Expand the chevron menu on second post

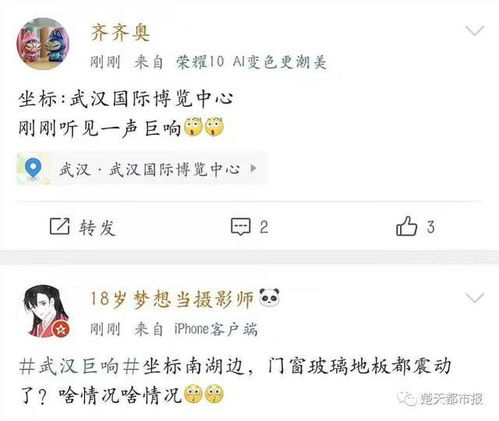475,298
